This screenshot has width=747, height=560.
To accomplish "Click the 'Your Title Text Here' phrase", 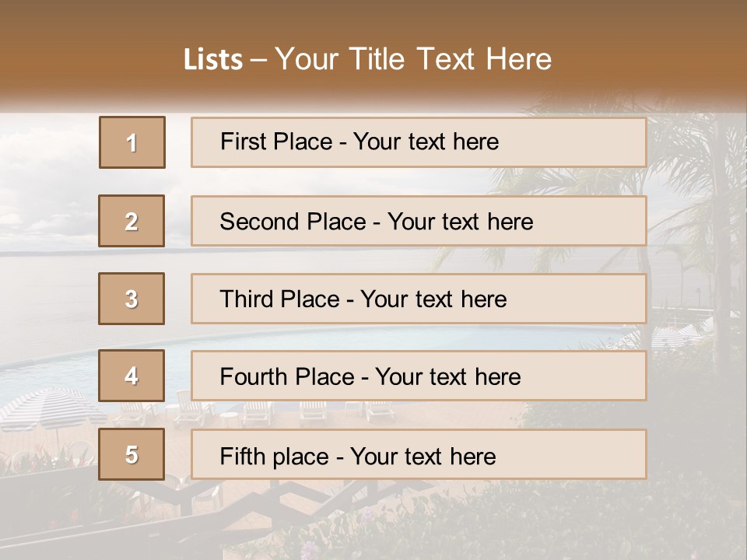I will coord(413,59).
